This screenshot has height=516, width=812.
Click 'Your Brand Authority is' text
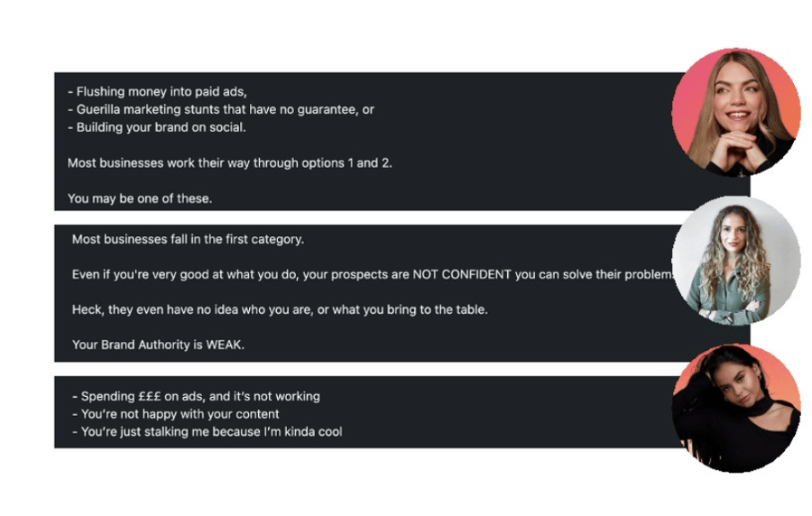click(x=137, y=346)
